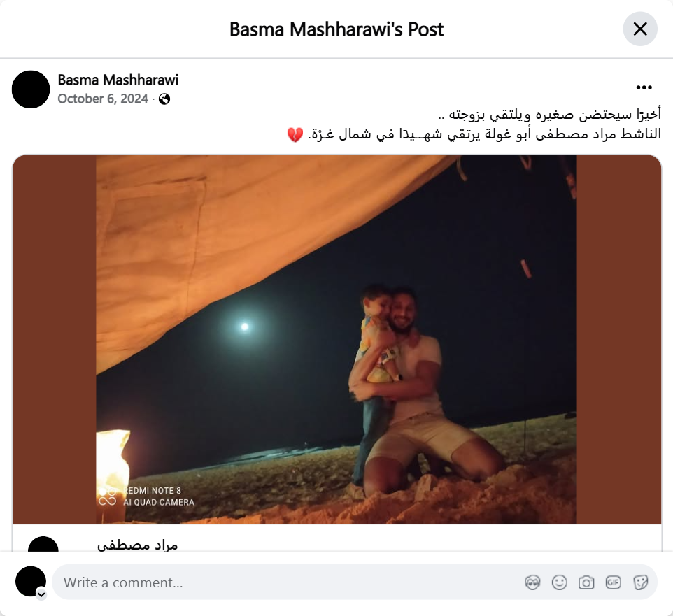This screenshot has height=616, width=673.
Task: Click the Arabic post caption text
Action: pyautogui.click(x=474, y=124)
